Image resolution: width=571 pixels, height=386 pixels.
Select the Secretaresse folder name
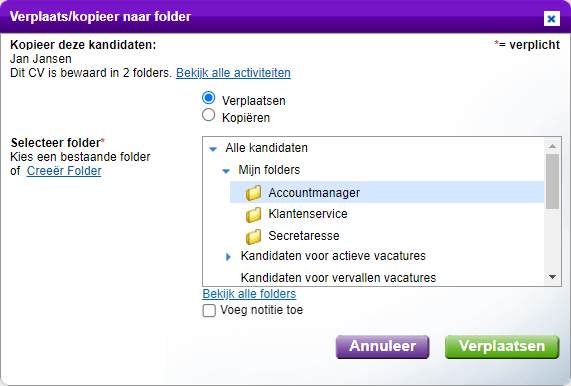(x=304, y=236)
